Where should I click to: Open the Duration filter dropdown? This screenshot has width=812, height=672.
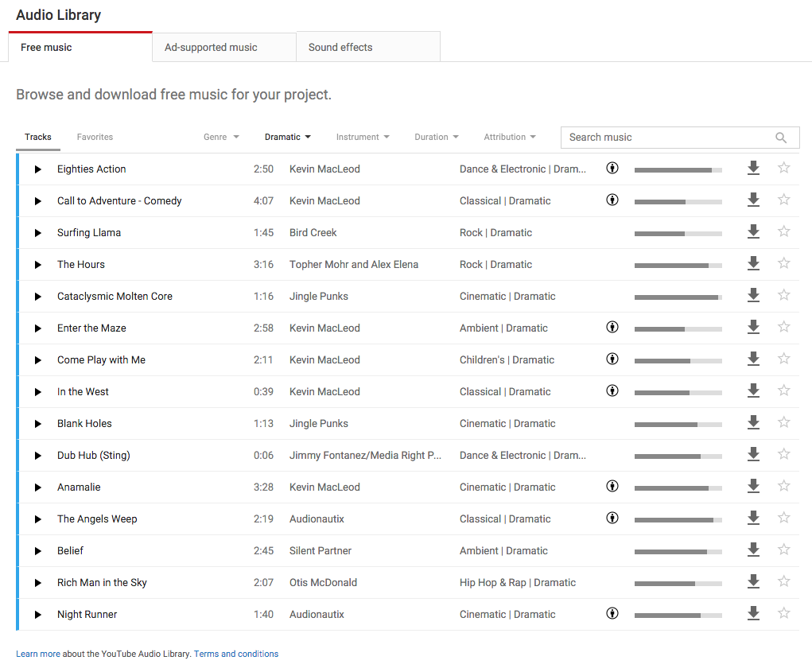coord(436,137)
